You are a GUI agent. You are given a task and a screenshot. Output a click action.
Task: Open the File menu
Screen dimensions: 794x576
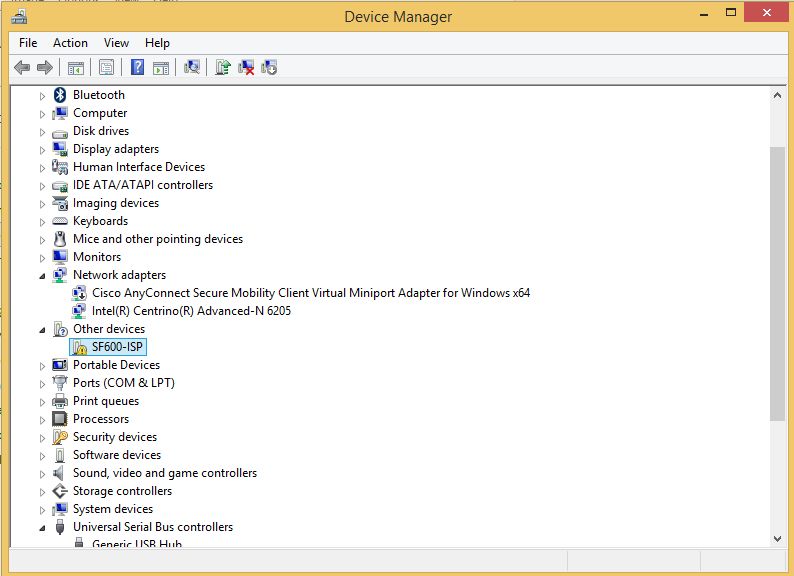pyautogui.click(x=28, y=43)
